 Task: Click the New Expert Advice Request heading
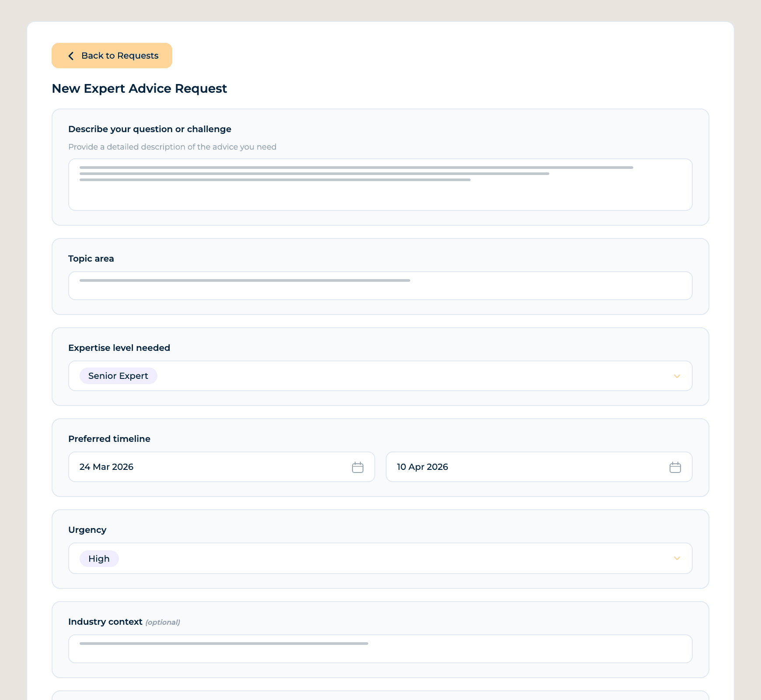click(x=139, y=88)
